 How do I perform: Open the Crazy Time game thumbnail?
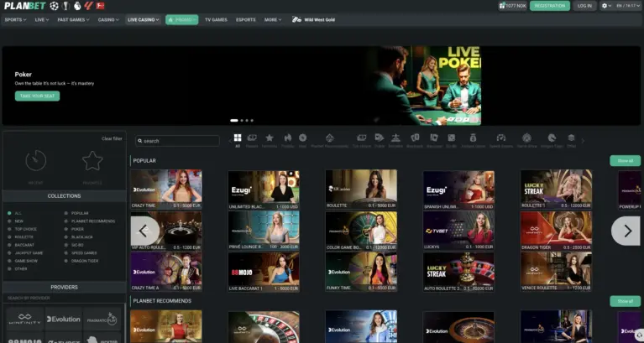[166, 190]
